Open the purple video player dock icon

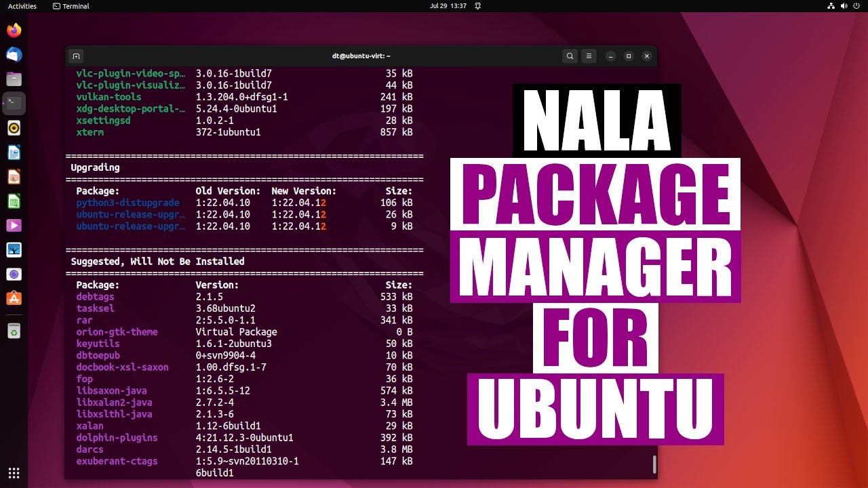(14, 226)
